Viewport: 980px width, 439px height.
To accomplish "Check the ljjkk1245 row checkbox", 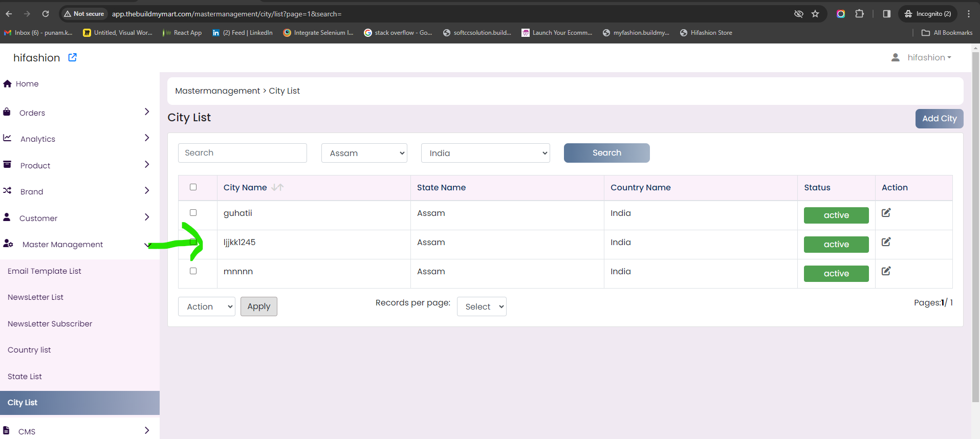I will (x=193, y=242).
